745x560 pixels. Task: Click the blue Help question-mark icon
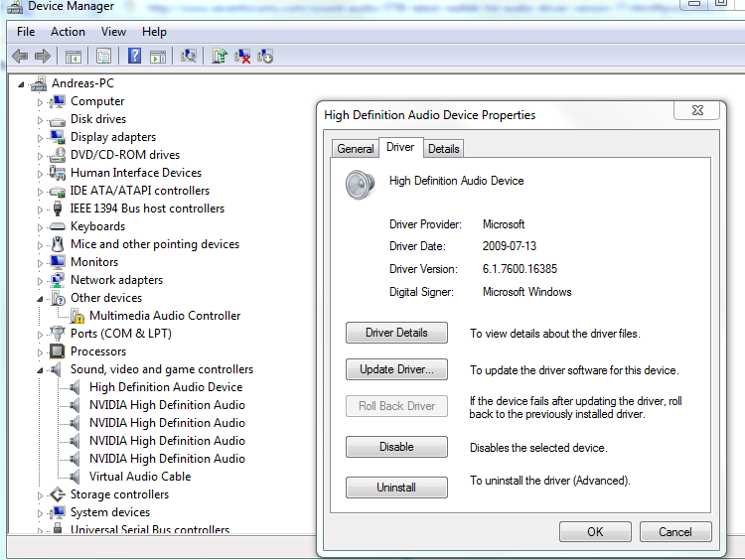coord(134,56)
